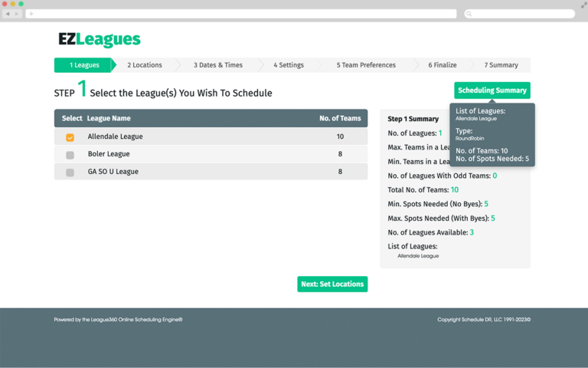The image size is (588, 368).
Task: Uncheck the Allendale League checkbox
Action: click(70, 137)
